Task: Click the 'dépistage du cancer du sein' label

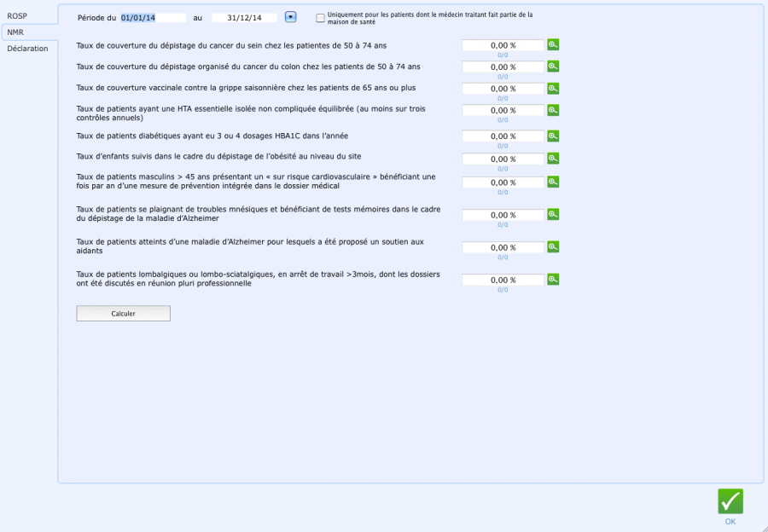Action: (x=231, y=45)
